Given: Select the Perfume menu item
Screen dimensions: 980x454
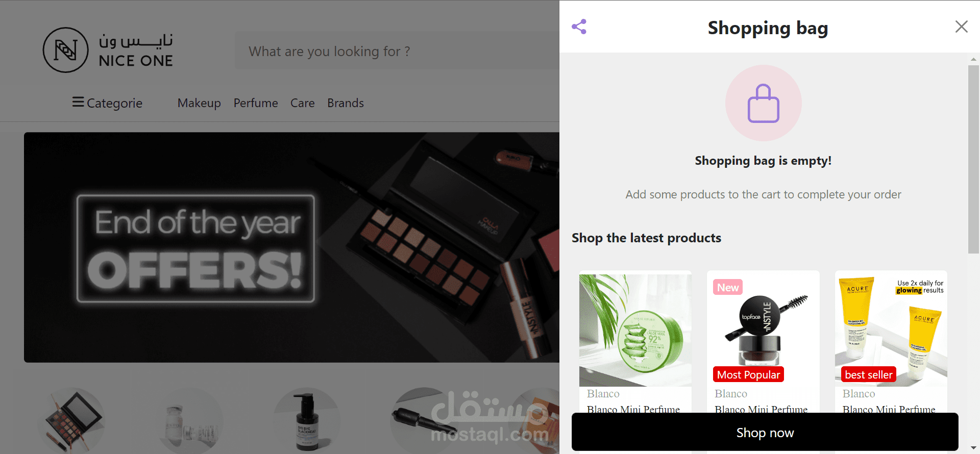Looking at the screenshot, I should point(256,103).
